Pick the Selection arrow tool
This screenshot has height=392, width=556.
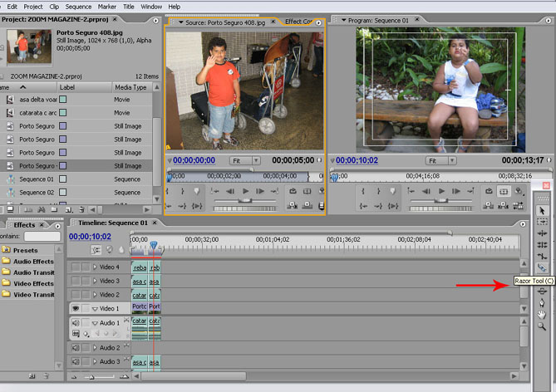543,211
